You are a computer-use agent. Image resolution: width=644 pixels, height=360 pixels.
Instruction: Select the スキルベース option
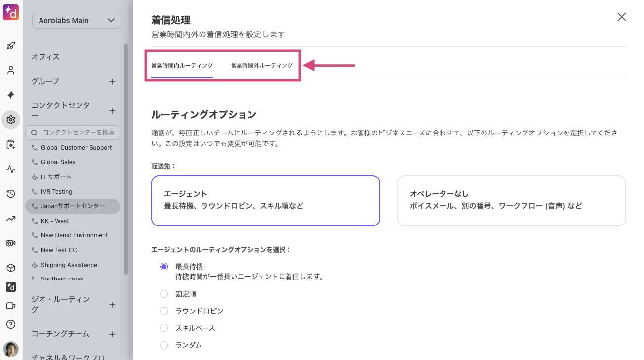164,327
